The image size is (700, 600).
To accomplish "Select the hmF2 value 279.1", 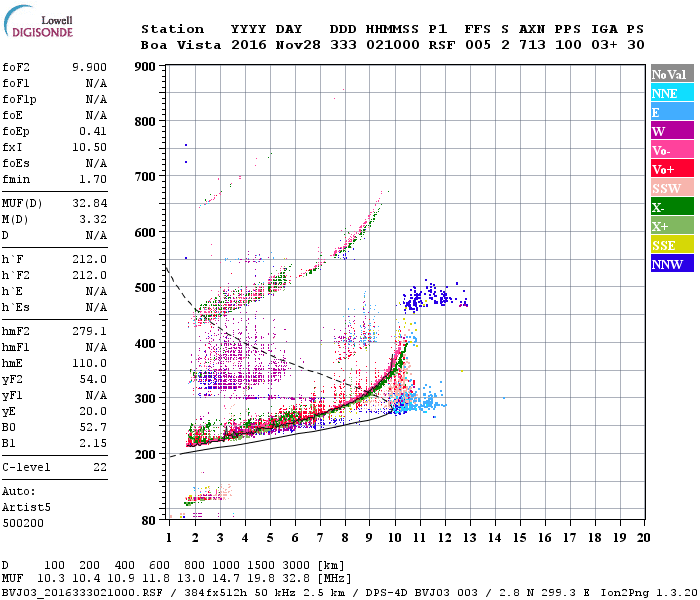I will 89,331.
